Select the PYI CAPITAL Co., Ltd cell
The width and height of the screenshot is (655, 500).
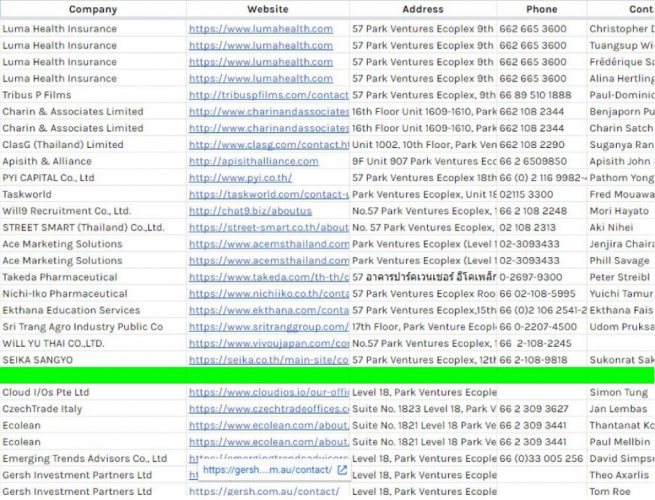pos(93,178)
